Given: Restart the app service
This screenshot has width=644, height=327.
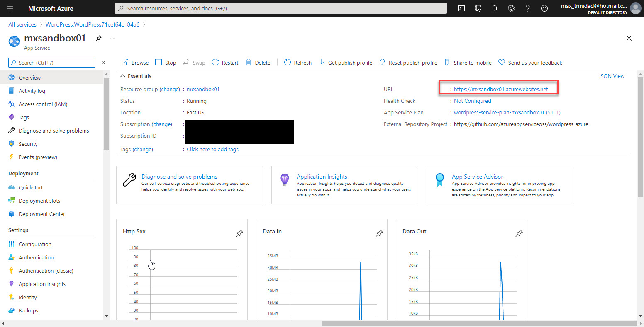Looking at the screenshot, I should pos(225,63).
